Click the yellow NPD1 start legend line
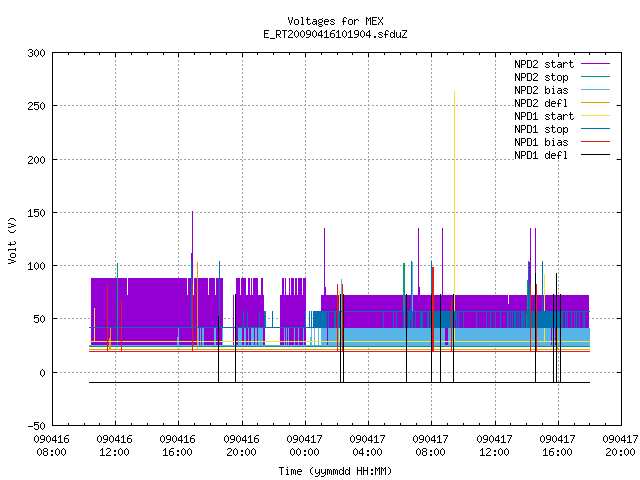 [x=596, y=116]
